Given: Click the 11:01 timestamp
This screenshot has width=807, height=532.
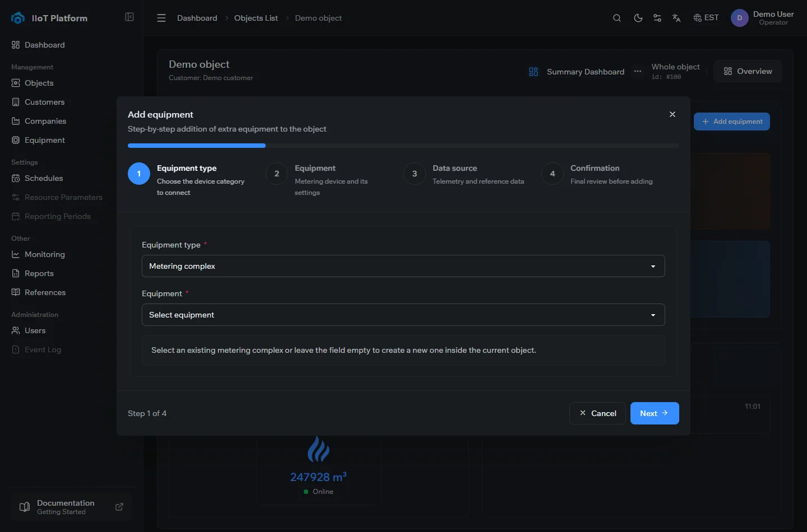Looking at the screenshot, I should tap(753, 407).
